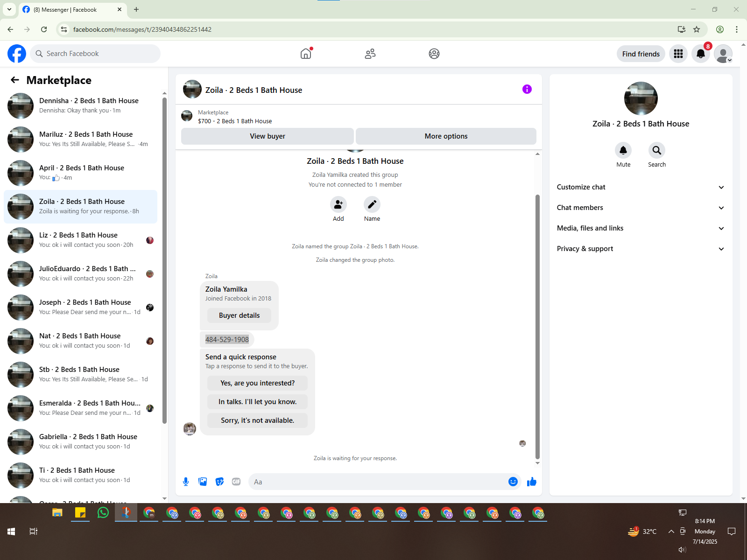Click the Name pencil edit icon
This screenshot has width=747, height=560.
tap(372, 204)
